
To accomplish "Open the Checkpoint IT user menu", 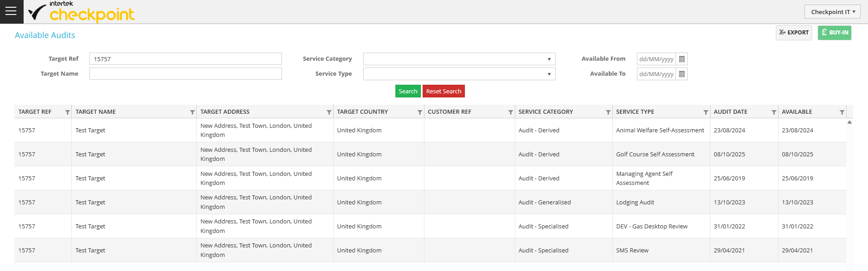I will (833, 12).
